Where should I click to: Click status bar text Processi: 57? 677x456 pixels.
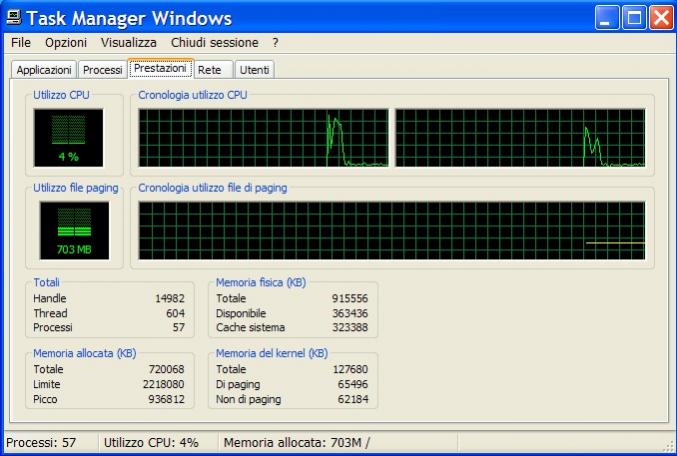[41, 443]
